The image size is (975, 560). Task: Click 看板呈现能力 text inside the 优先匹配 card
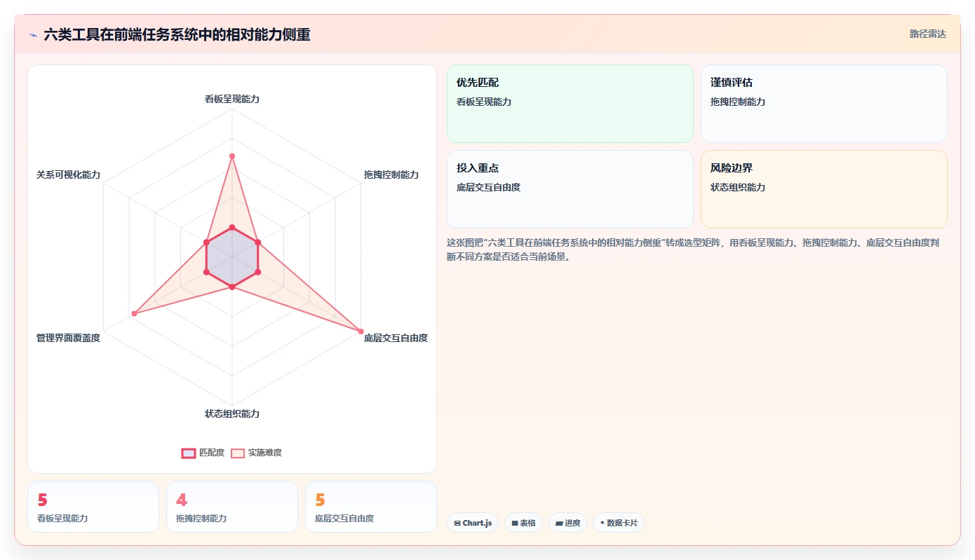point(484,102)
